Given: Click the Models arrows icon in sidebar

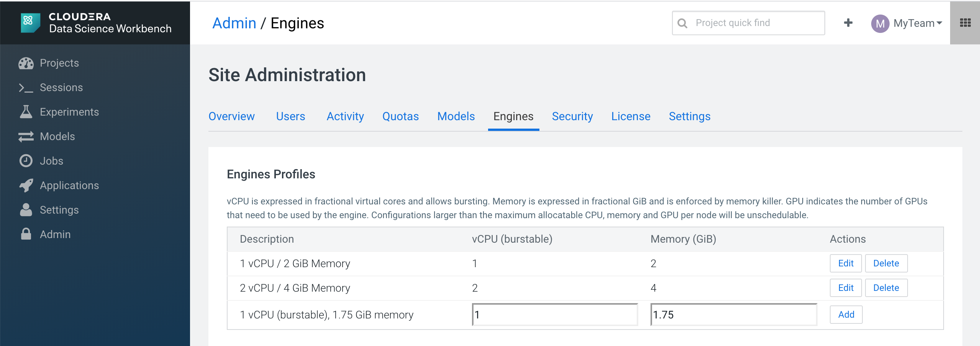Looking at the screenshot, I should 26,137.
